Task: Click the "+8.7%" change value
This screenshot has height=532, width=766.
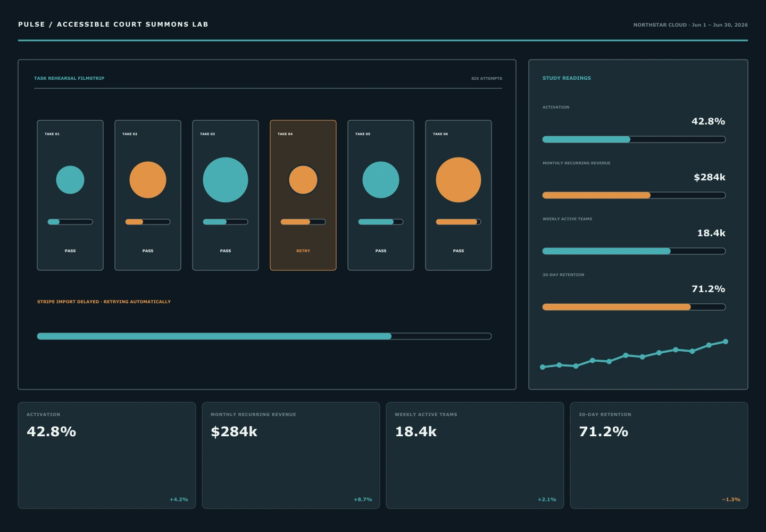Action: pos(363,500)
